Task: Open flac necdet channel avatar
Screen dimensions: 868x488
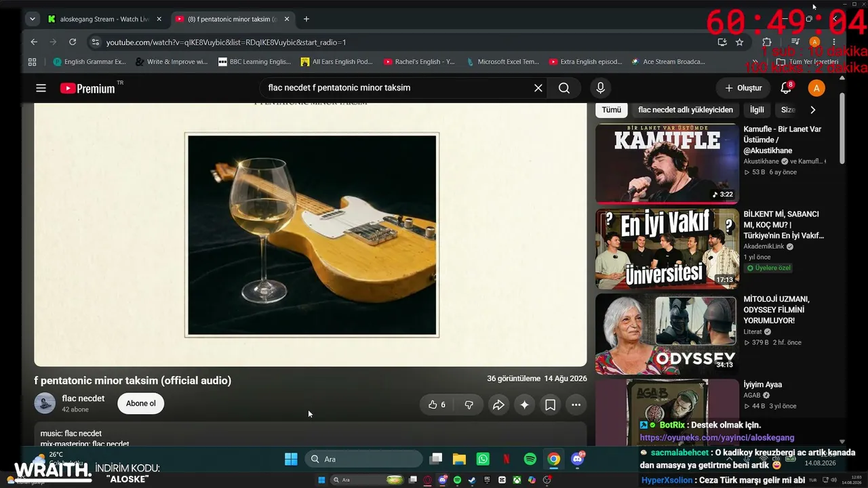Action: click(x=45, y=403)
